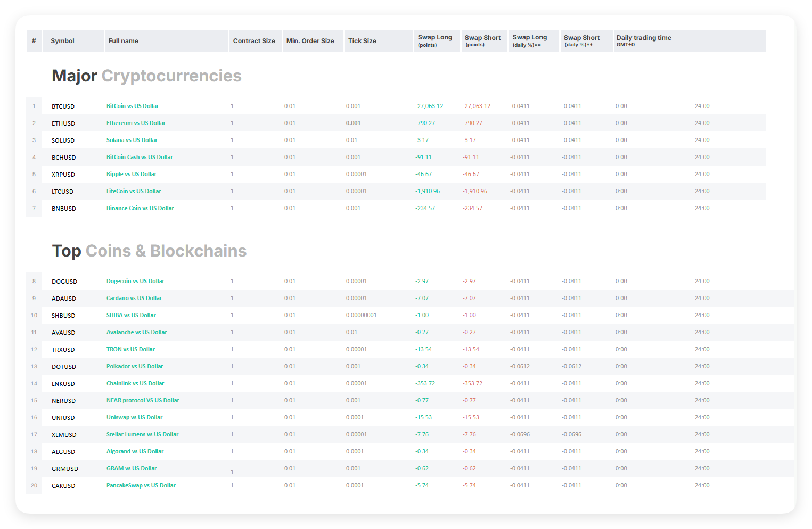Click BNBUSD's green swap long value -234.57
The width and height of the screenshot is (812, 529).
(425, 208)
